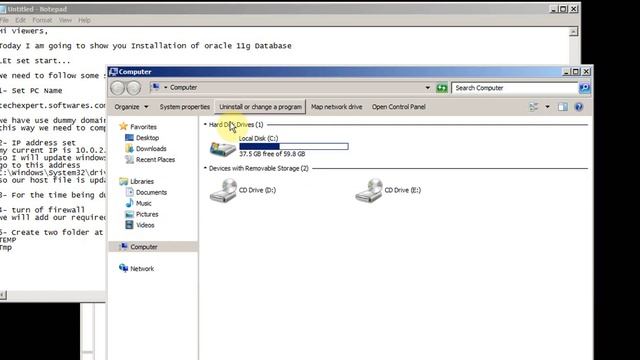The height and width of the screenshot is (360, 640).
Task: Select the Network label in navigation pane
Action: coord(142,269)
